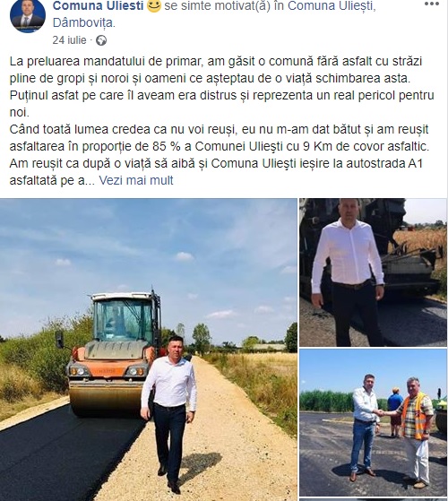448x501 pixels.
Task: Click the walking man in white shirt
Action: [169, 413]
